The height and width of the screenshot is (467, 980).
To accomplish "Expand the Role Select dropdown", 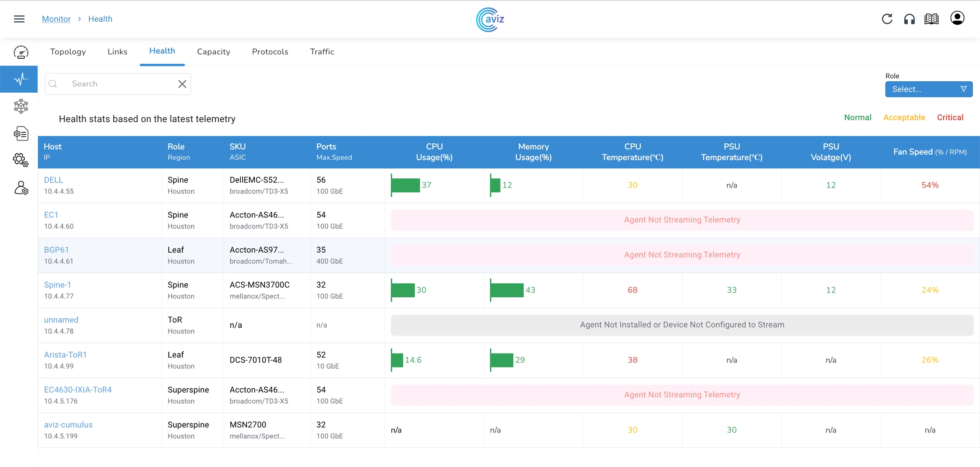I will point(929,89).
